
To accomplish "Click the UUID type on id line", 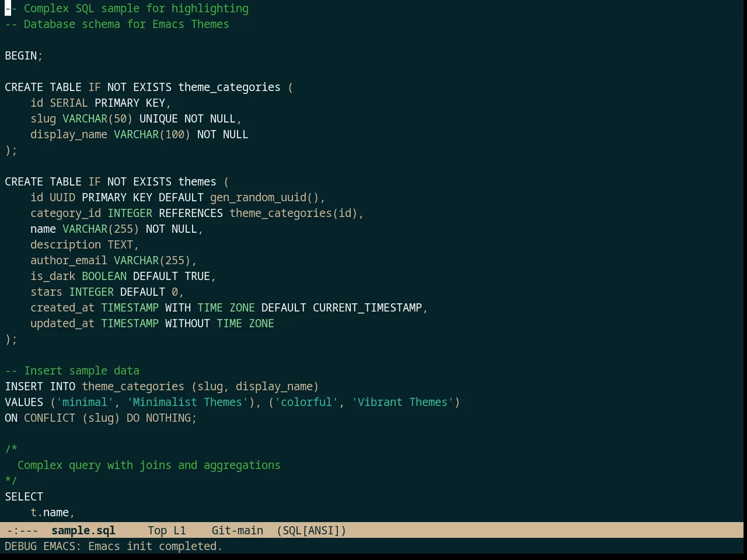I will (62, 197).
